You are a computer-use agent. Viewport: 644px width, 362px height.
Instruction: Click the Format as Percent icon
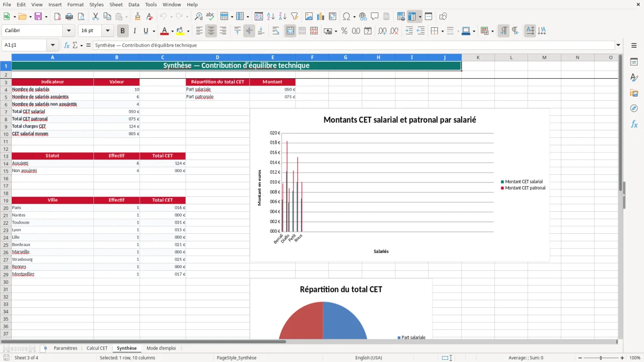pyautogui.click(x=344, y=31)
